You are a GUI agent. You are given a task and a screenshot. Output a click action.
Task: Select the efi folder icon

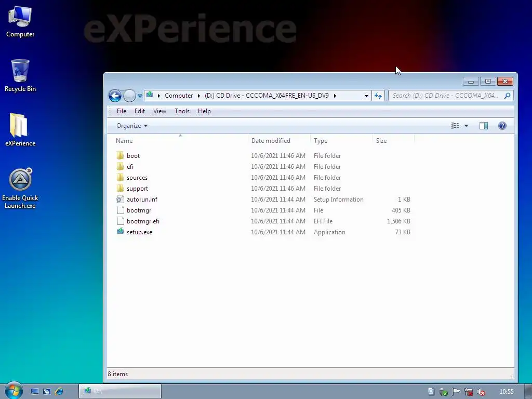tap(120, 167)
